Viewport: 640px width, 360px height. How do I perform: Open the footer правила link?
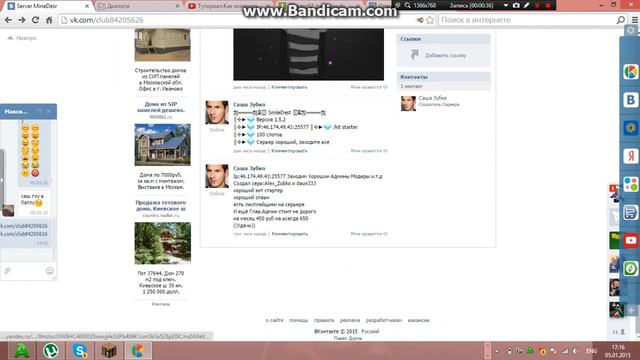click(324, 320)
